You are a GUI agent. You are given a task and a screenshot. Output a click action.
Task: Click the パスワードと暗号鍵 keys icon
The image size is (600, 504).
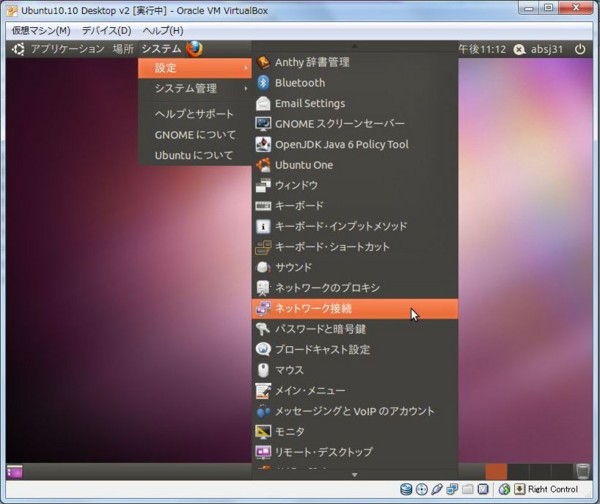(x=263, y=329)
